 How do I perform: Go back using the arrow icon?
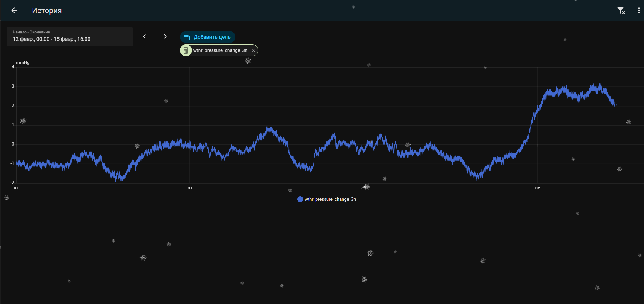point(14,11)
